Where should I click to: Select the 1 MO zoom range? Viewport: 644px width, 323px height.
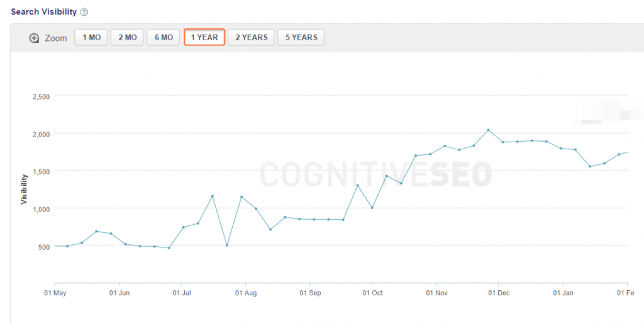click(x=91, y=37)
